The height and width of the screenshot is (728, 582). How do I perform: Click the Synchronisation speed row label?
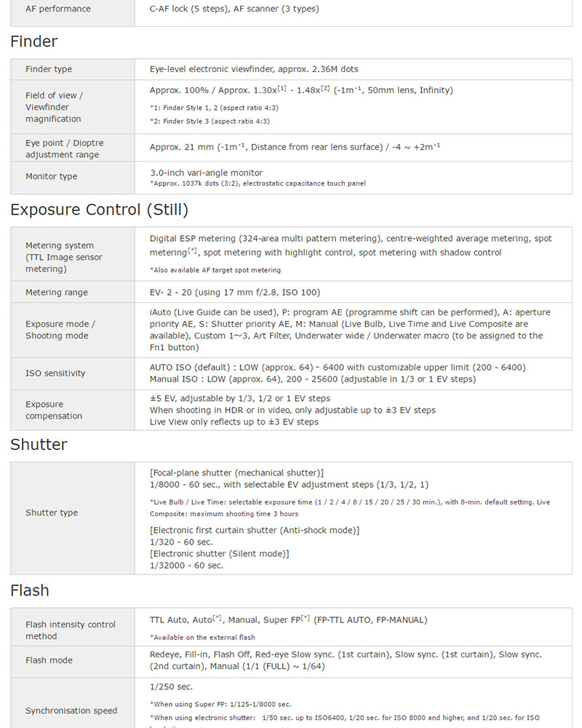tap(71, 711)
